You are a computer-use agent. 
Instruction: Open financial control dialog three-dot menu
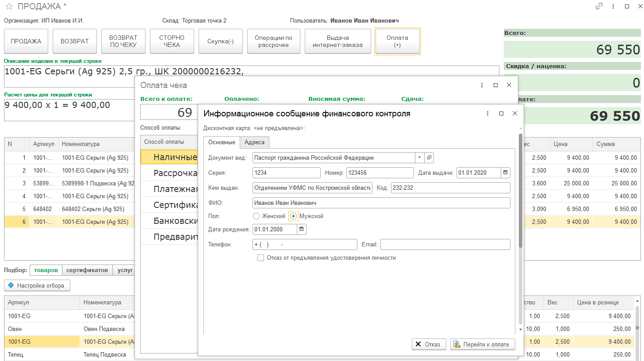(487, 114)
